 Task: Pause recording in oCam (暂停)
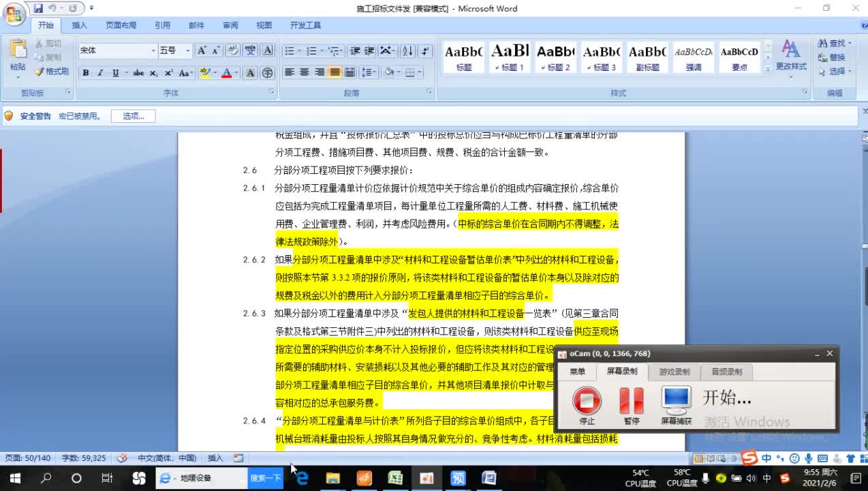coord(632,405)
